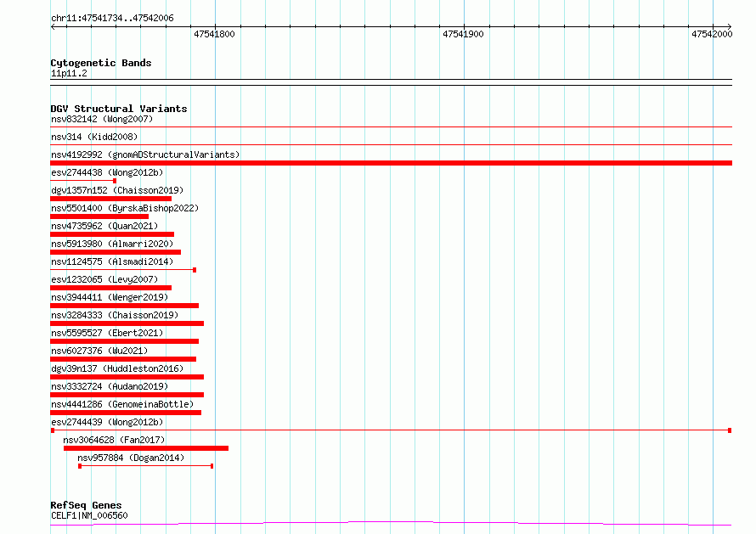
Task: Click the end marker of nsv1124575 line
Action: pyautogui.click(x=195, y=270)
